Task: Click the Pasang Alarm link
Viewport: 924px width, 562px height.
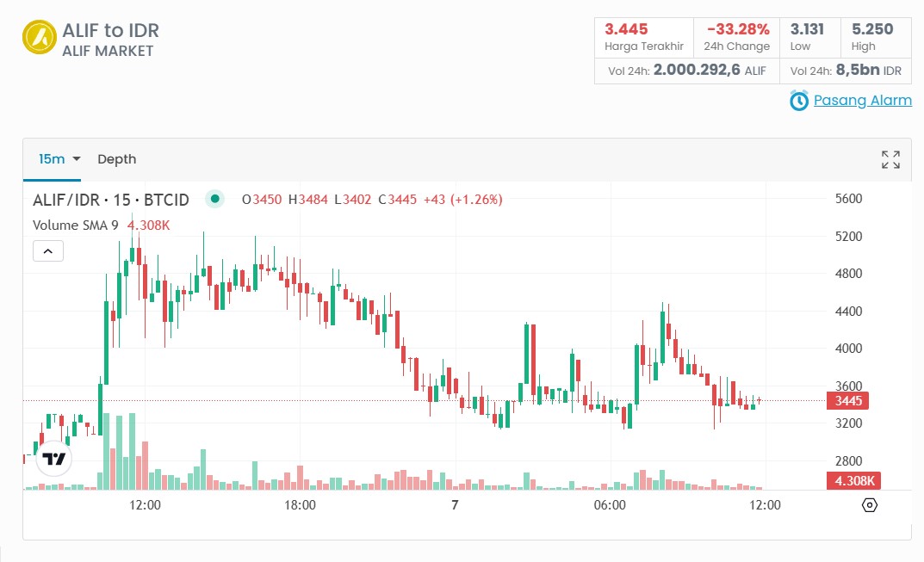Action: point(862,100)
